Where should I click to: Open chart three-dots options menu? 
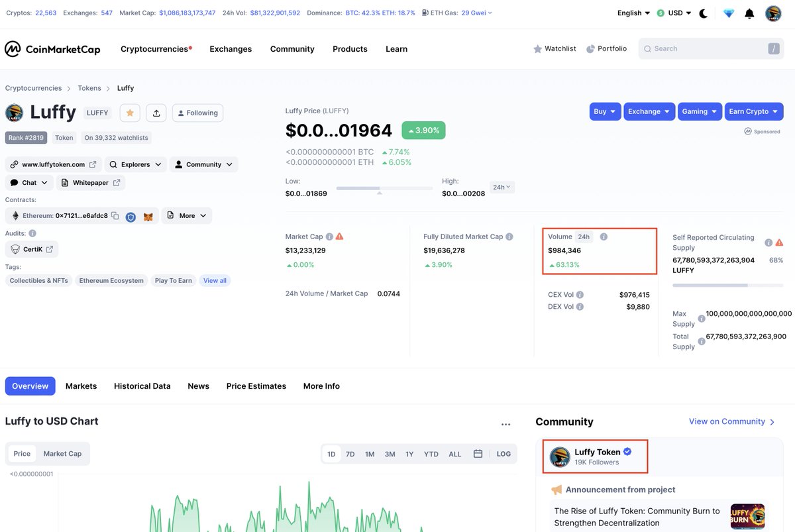[x=506, y=424]
